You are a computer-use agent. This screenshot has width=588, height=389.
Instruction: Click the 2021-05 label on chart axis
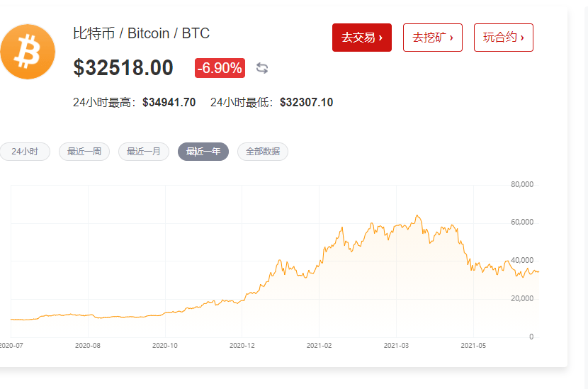(473, 346)
